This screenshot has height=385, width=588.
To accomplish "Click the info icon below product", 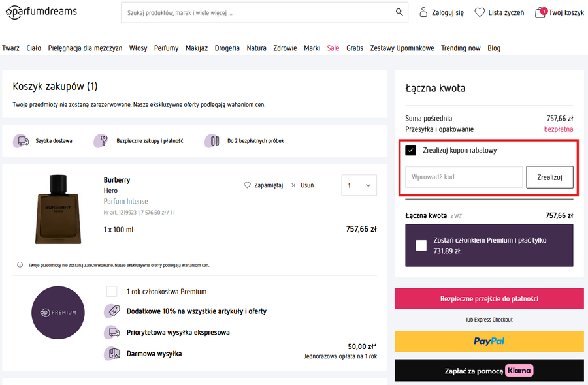I will pyautogui.click(x=20, y=265).
